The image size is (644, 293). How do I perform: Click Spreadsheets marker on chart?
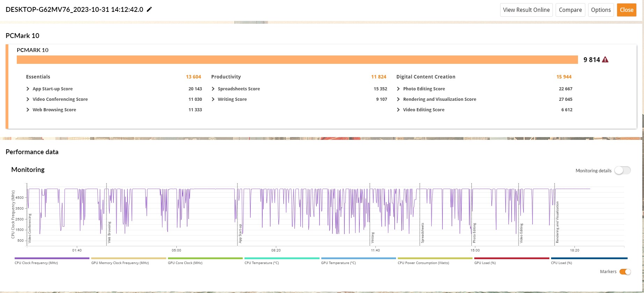pyautogui.click(x=423, y=233)
